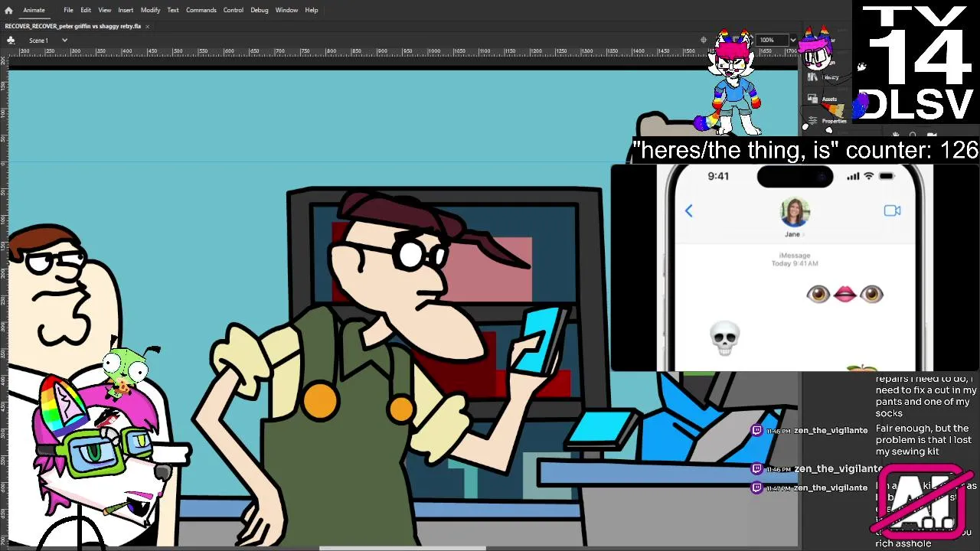Open the Debug menu
980x551 pixels.
tap(260, 10)
